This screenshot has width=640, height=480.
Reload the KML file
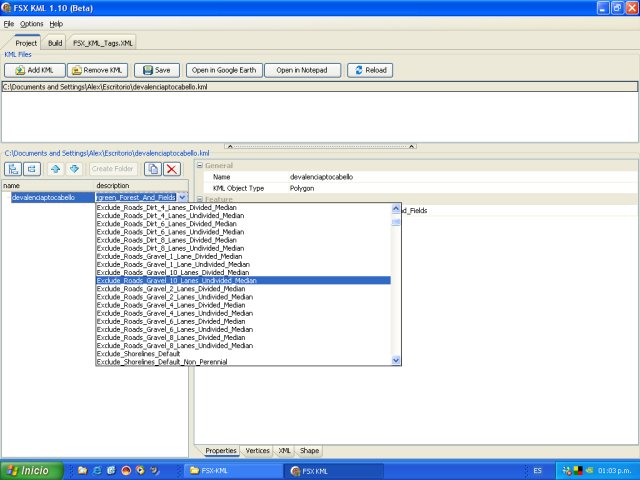tap(370, 70)
